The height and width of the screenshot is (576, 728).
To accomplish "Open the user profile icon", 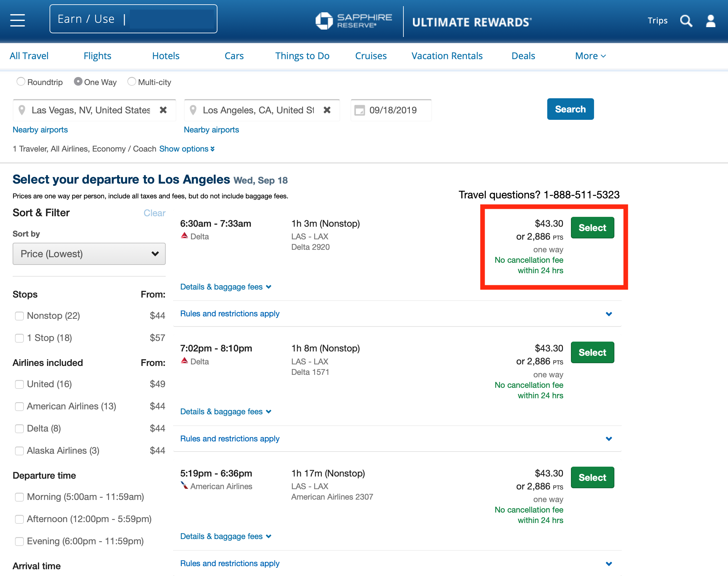I will [711, 21].
